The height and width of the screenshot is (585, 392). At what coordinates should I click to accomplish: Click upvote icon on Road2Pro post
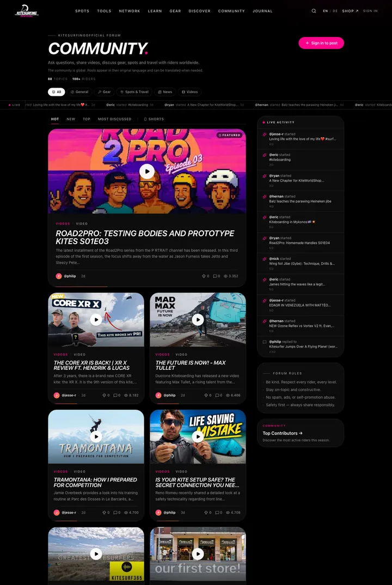(x=204, y=276)
